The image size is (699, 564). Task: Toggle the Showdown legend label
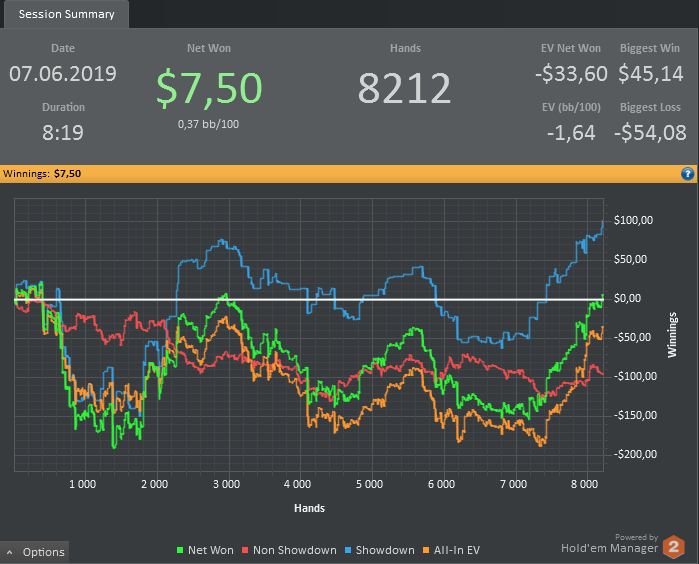(385, 550)
